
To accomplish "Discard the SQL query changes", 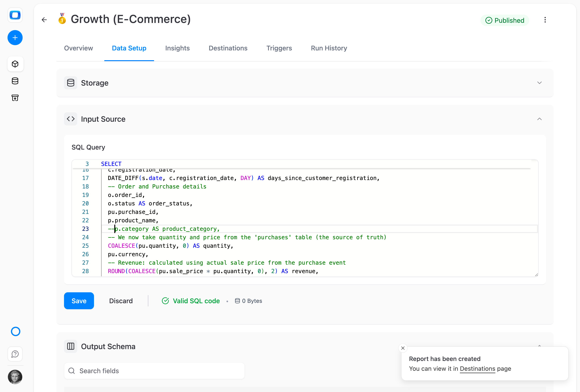I will point(121,301).
